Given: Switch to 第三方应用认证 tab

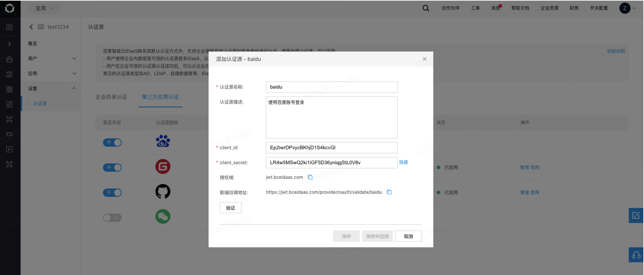Looking at the screenshot, I should (160, 97).
